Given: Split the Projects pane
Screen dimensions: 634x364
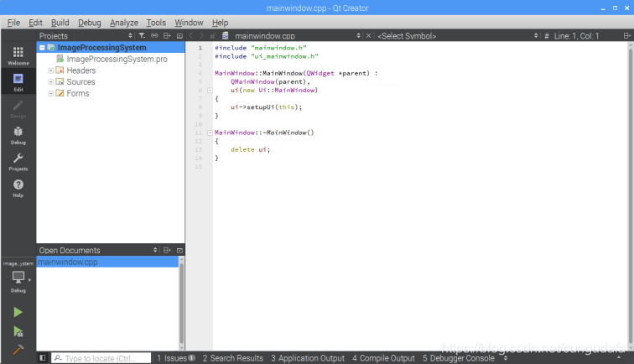Looking at the screenshot, I should pos(167,35).
